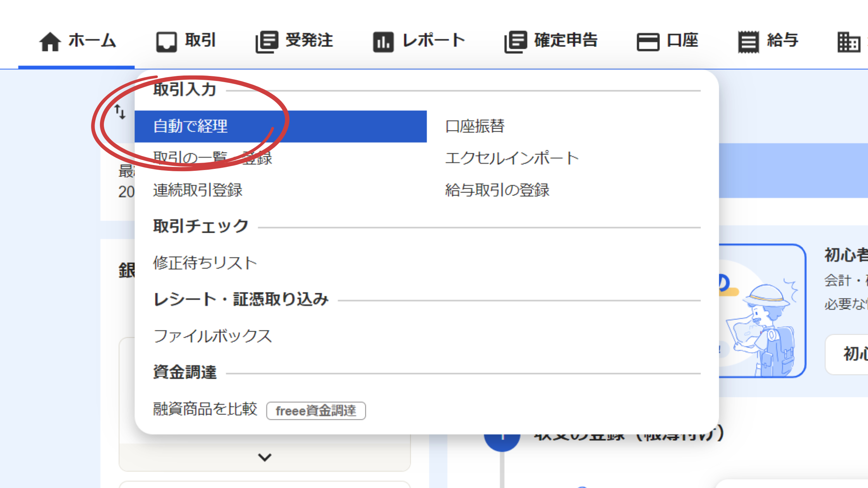The image size is (868, 488).
Task: Open 口座 using its card icon
Action: [x=649, y=41]
